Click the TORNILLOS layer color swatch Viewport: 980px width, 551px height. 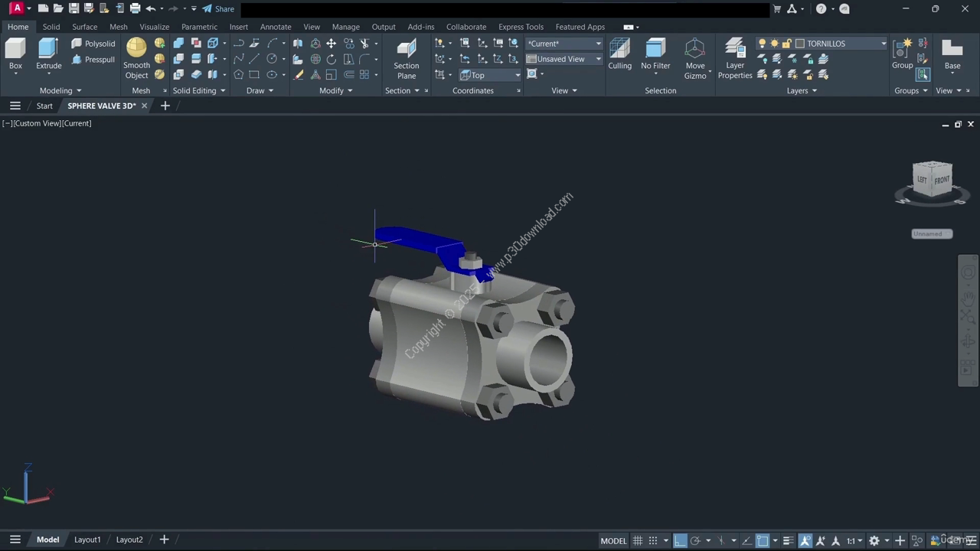pos(800,44)
